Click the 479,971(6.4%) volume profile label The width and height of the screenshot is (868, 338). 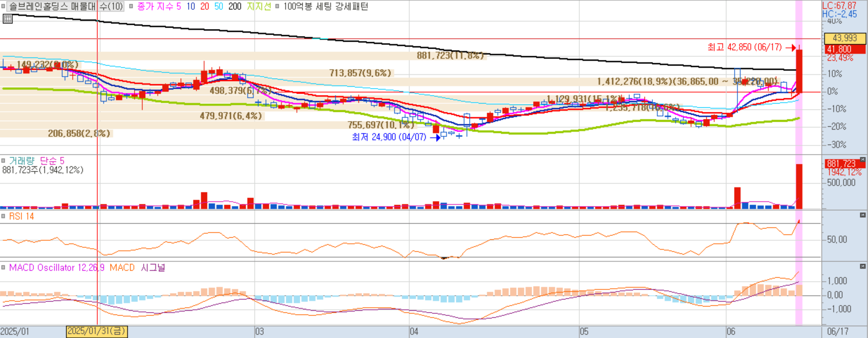(231, 116)
